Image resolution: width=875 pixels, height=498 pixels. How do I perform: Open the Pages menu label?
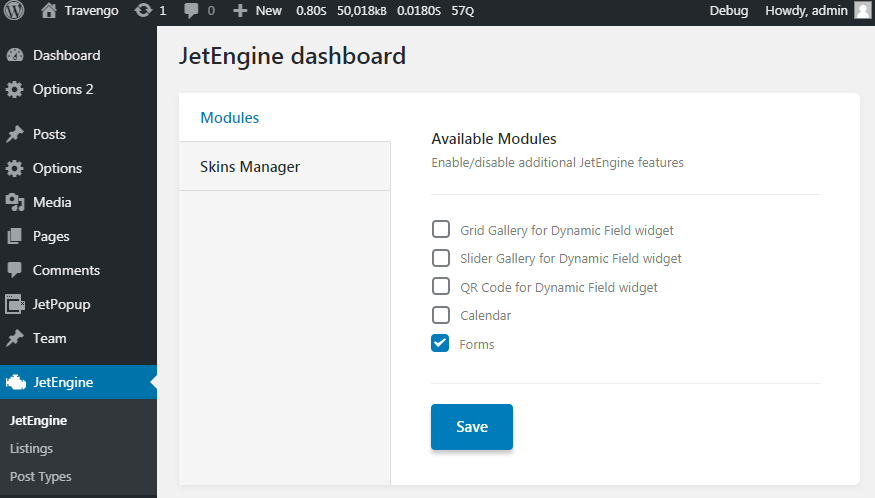point(51,237)
